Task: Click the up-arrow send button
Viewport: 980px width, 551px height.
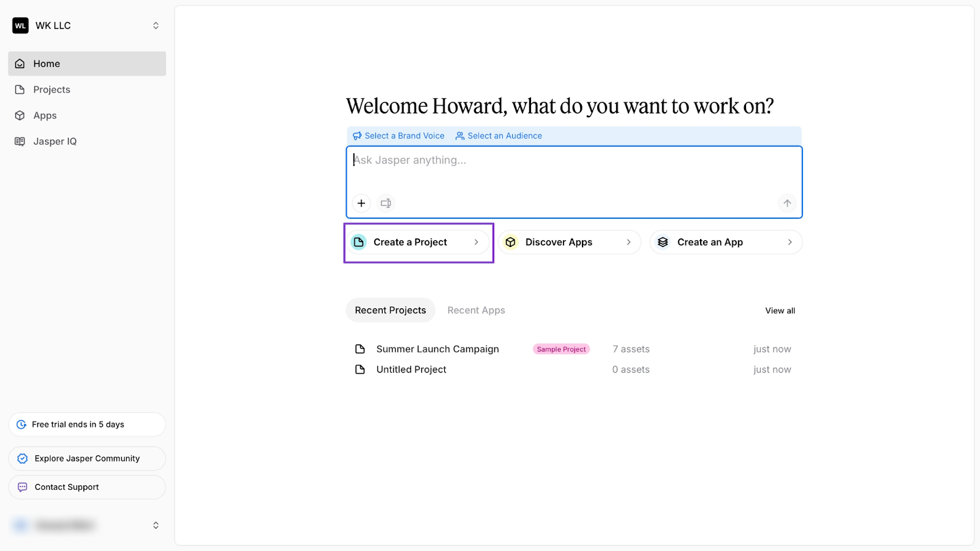Action: coord(787,203)
